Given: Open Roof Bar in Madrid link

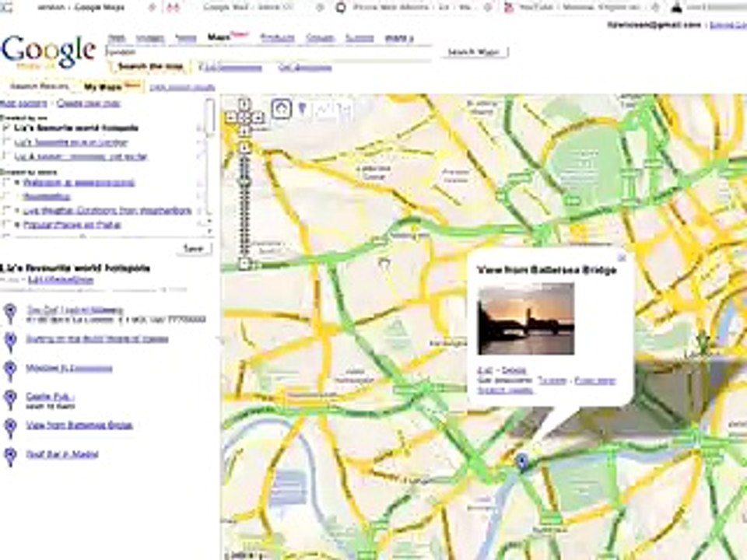Looking at the screenshot, I should pyautogui.click(x=62, y=453).
